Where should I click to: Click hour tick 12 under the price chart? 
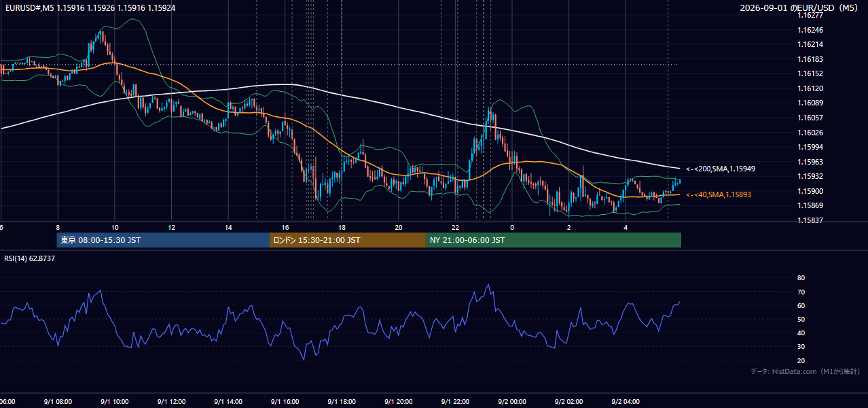pyautogui.click(x=172, y=227)
